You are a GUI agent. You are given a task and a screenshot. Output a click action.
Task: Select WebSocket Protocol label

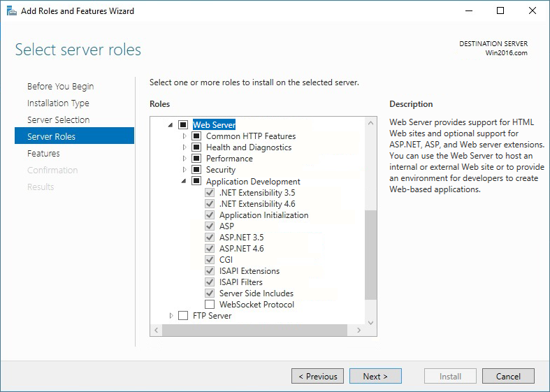(256, 305)
